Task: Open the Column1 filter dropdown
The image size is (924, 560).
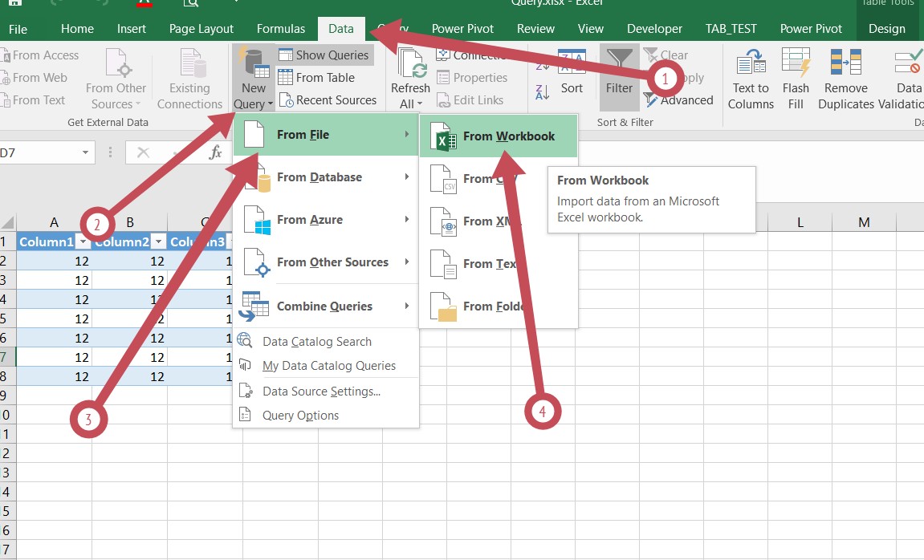Action: 83,242
